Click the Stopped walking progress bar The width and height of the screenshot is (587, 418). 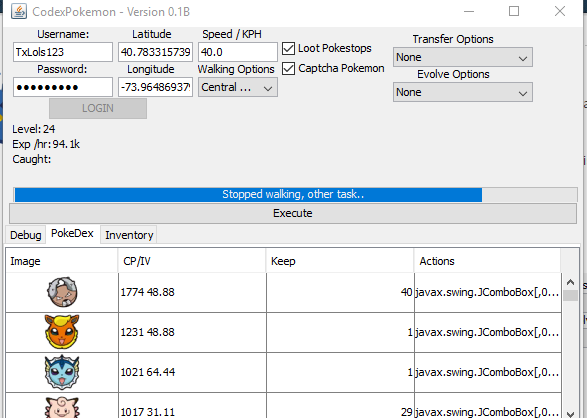[x=295, y=195]
